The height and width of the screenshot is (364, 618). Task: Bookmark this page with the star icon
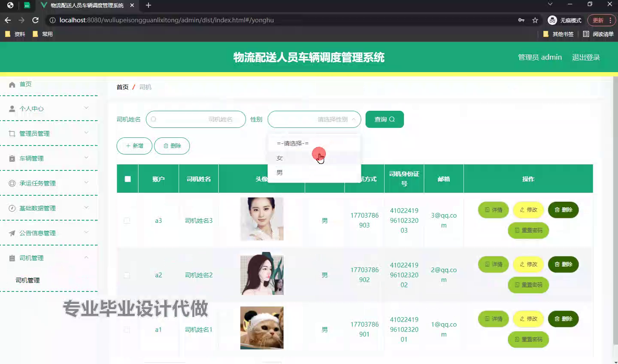click(x=535, y=20)
